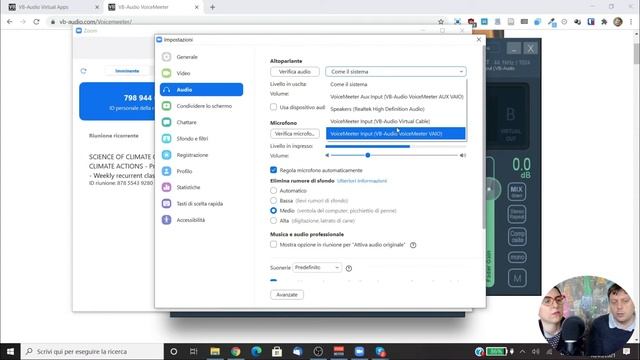
Task: Click the Video camera icon in sidebar
Action: 167,73
